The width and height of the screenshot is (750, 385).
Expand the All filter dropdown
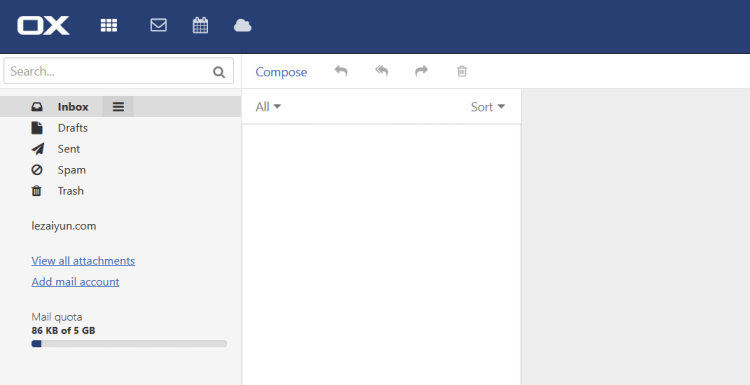268,107
